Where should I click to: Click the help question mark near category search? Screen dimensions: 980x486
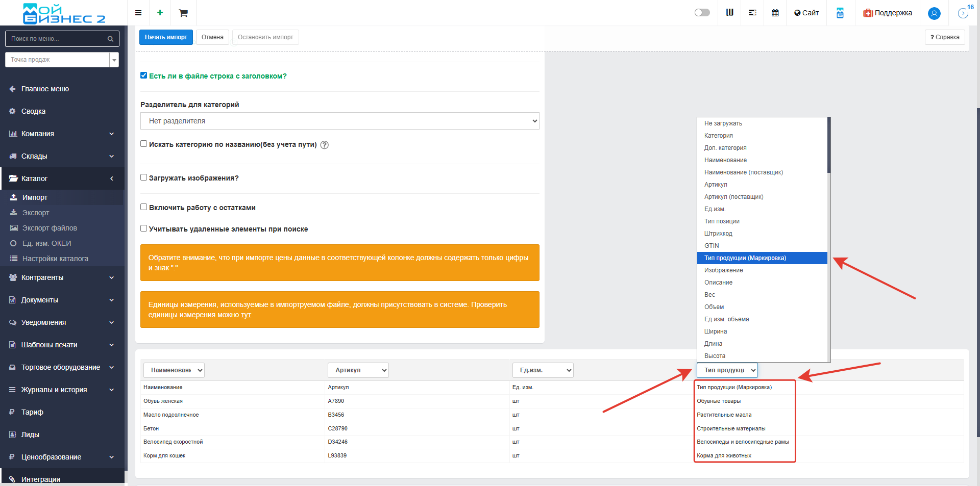click(x=325, y=145)
